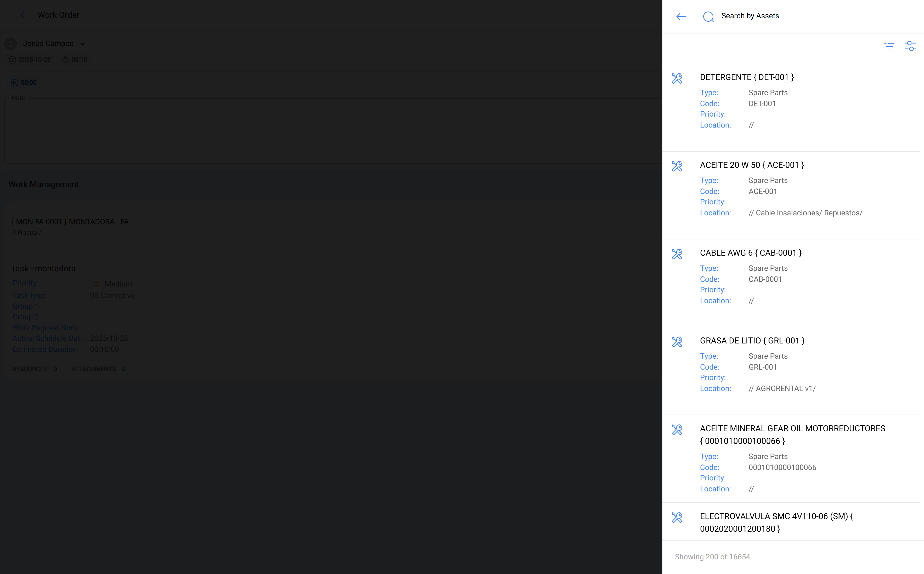Click tools icon beside GRASA DE LITIO

coord(677,342)
